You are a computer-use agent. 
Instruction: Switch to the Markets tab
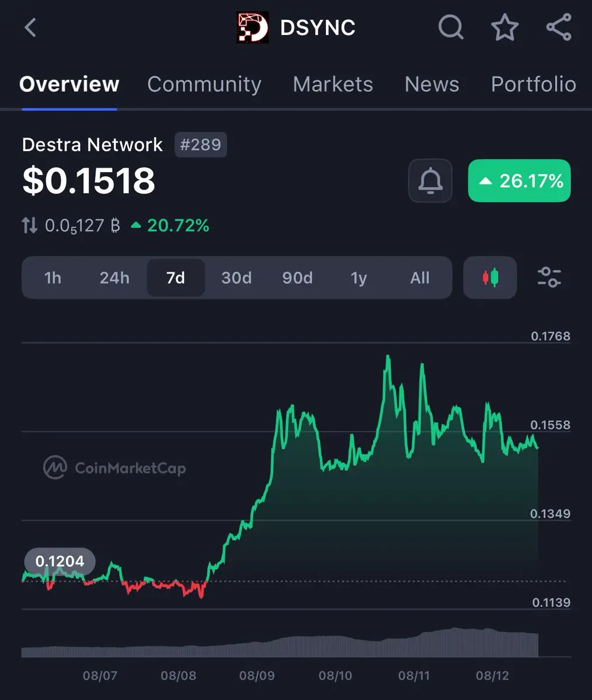click(x=333, y=84)
